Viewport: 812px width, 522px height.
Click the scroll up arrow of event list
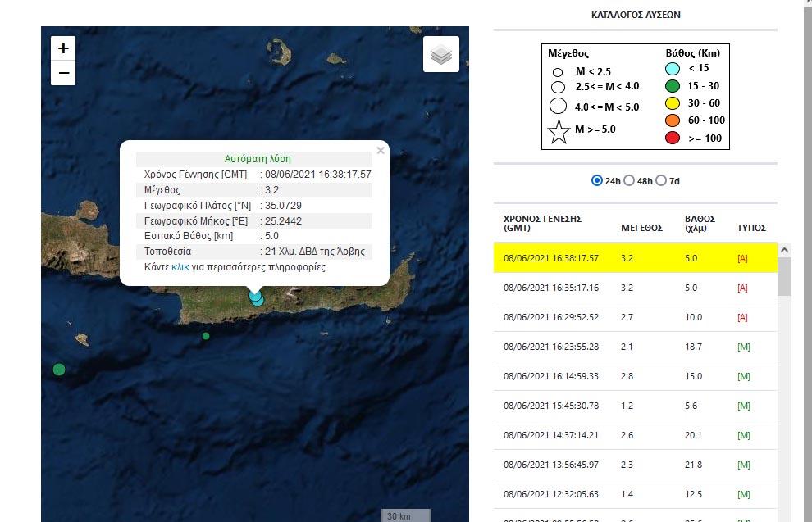pyautogui.click(x=784, y=250)
